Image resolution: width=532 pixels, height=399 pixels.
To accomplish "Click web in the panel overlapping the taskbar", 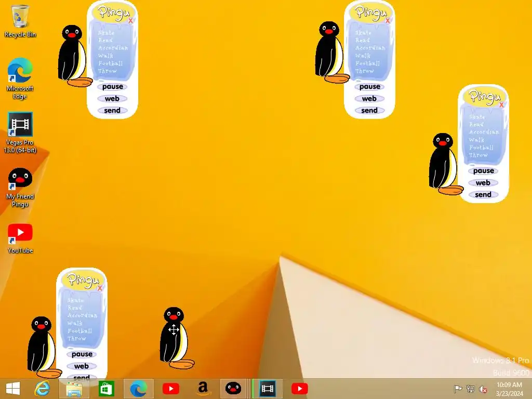I will 82,366.
